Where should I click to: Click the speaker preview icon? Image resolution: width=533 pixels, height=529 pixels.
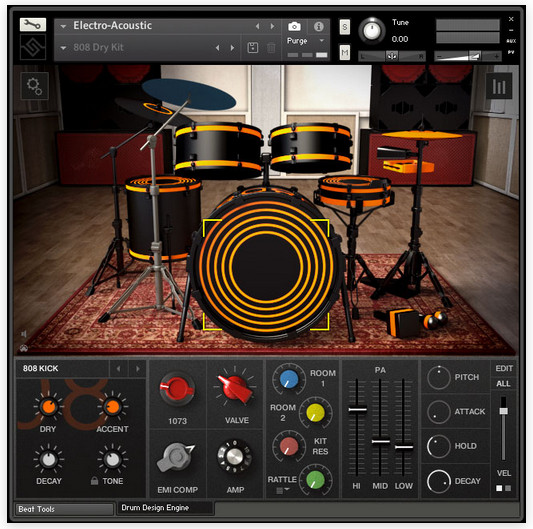tap(24, 334)
